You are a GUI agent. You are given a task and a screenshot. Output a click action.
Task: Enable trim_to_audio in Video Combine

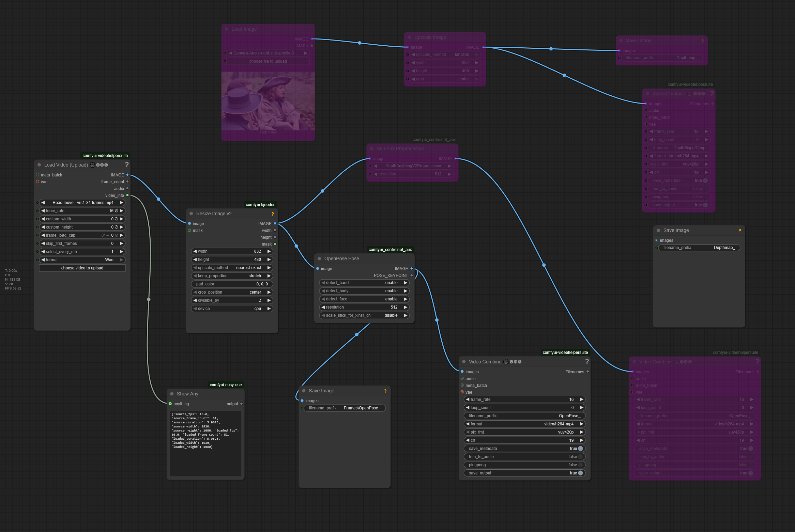pyautogui.click(x=580, y=457)
